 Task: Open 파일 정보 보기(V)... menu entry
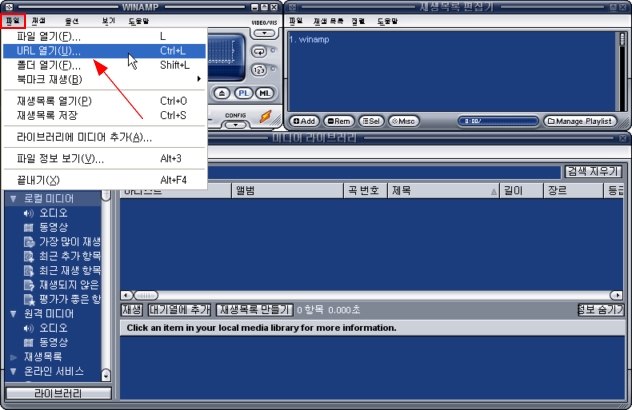104,159
